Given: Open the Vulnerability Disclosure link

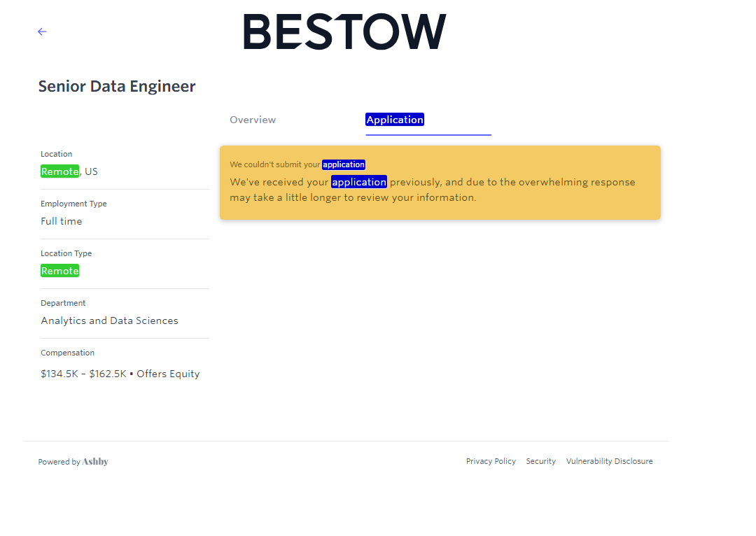Looking at the screenshot, I should click(x=609, y=461).
